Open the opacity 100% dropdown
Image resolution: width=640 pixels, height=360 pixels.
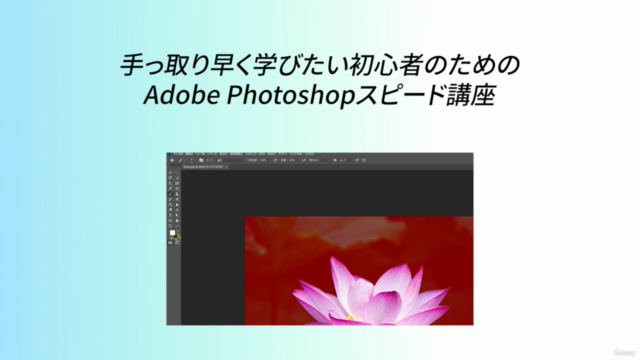(265, 160)
